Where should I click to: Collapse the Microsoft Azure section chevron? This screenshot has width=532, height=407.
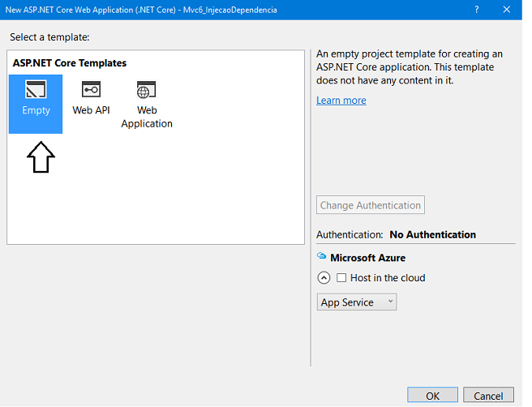coord(324,278)
